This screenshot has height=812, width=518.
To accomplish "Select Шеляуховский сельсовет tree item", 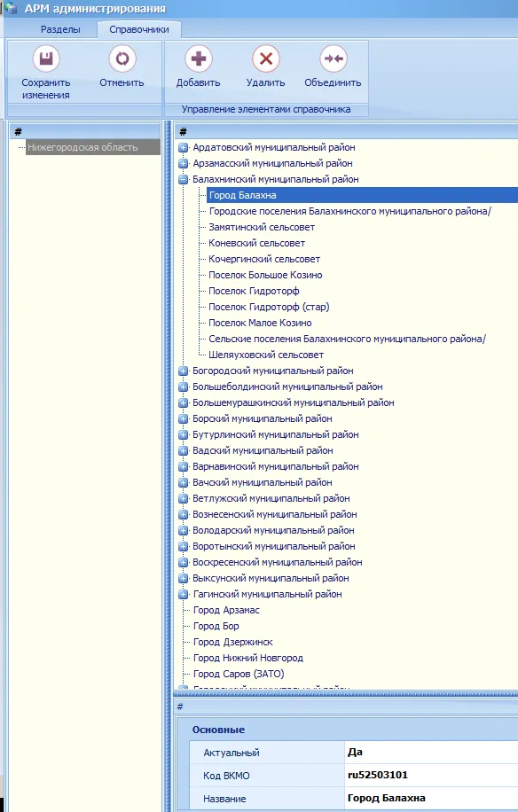I will click(266, 355).
